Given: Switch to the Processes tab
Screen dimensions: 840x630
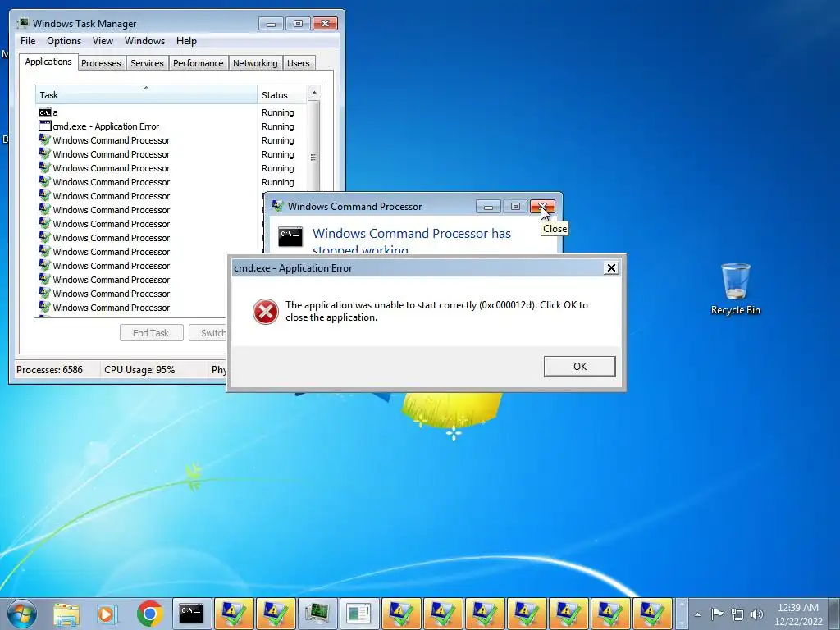Looking at the screenshot, I should pyautogui.click(x=101, y=63).
